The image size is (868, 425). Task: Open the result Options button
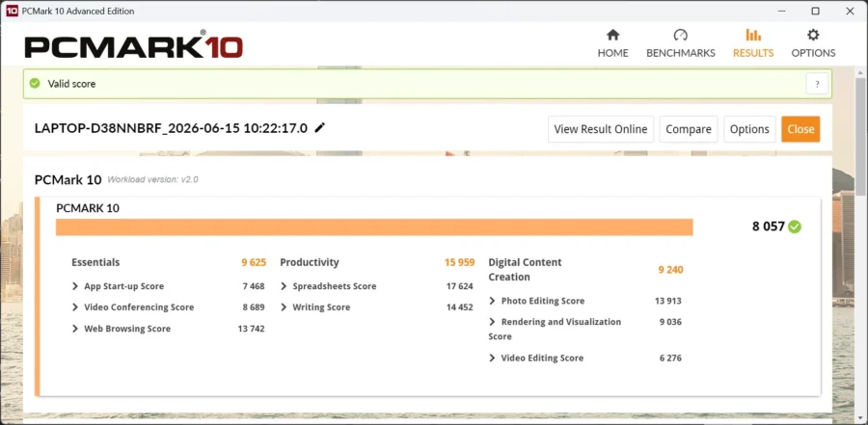click(x=749, y=129)
